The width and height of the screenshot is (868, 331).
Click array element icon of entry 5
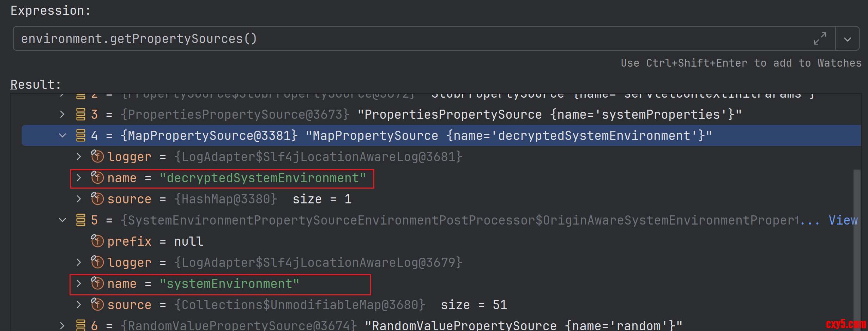click(x=81, y=220)
